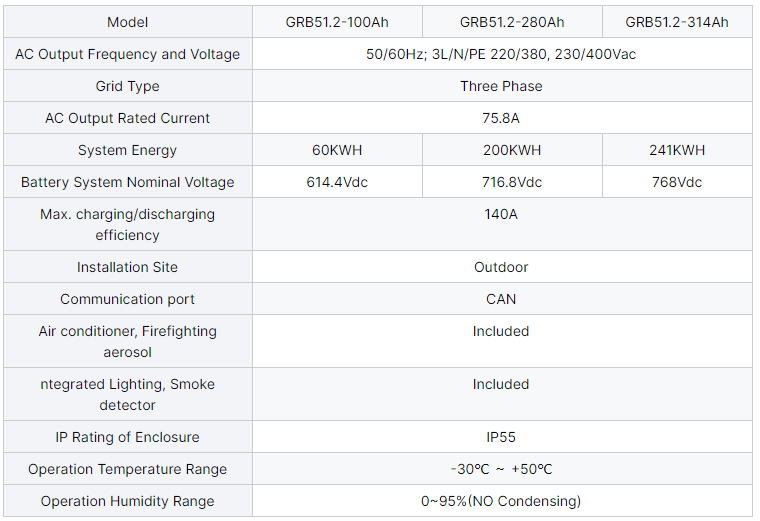Click the 140A charging value cell

pyautogui.click(x=501, y=214)
